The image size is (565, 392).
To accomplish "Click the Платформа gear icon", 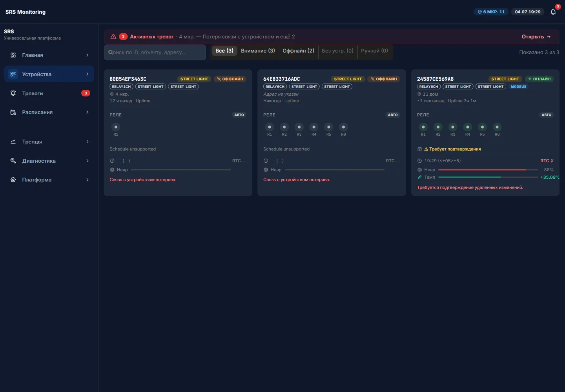I will click(x=13, y=180).
